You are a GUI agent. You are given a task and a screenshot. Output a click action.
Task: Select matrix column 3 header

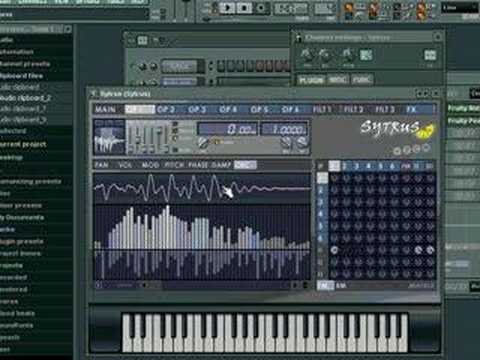coord(356,166)
